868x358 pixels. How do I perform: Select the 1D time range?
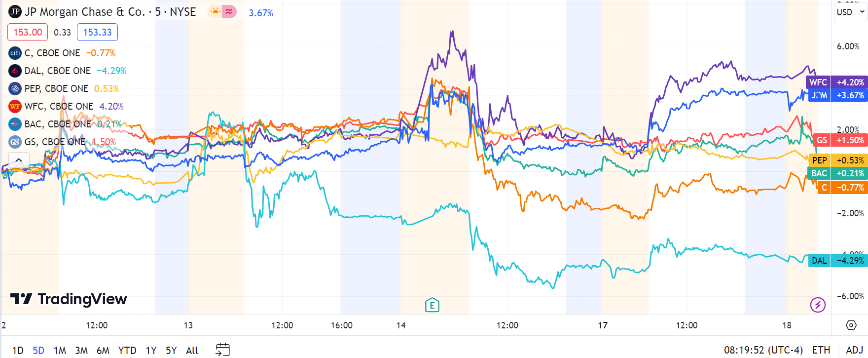pos(18,350)
